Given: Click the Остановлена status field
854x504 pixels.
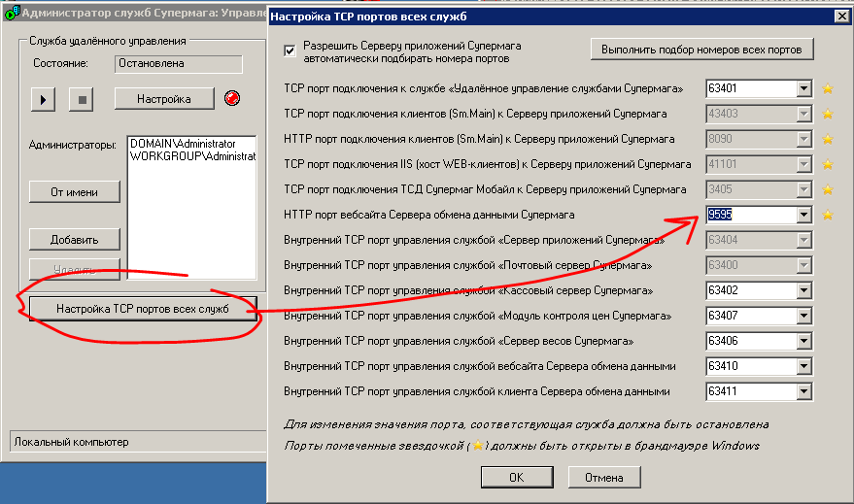Looking at the screenshot, I should pos(179,64).
